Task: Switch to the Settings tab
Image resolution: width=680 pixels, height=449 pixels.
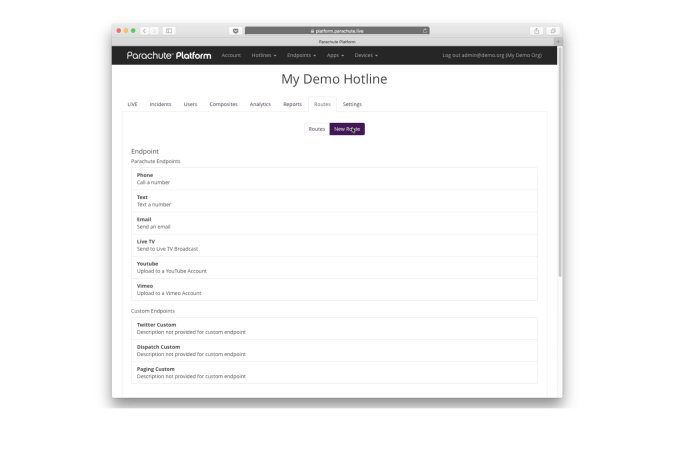Action: pyautogui.click(x=352, y=105)
